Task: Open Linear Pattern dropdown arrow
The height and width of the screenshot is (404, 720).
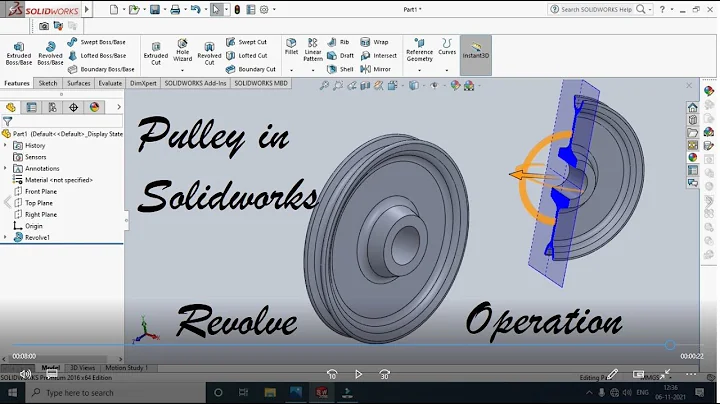Action: (313, 70)
